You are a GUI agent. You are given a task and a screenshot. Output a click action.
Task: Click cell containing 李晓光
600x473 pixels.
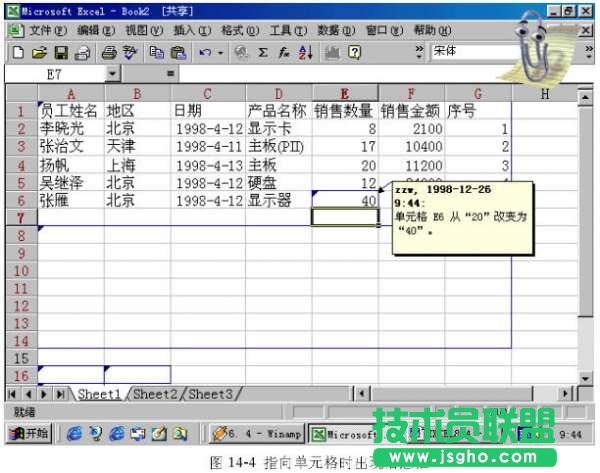click(71, 129)
